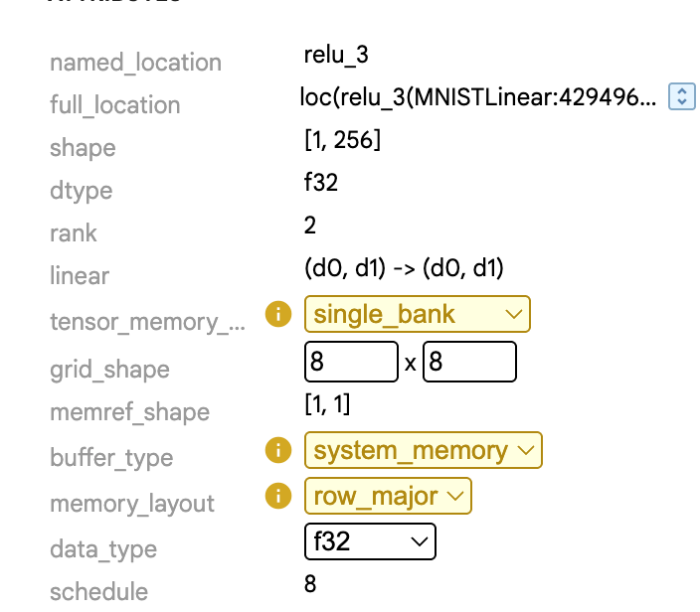Viewport: 700px width, 612px height.
Task: Expand the full_location value stepper
Action: (x=682, y=96)
